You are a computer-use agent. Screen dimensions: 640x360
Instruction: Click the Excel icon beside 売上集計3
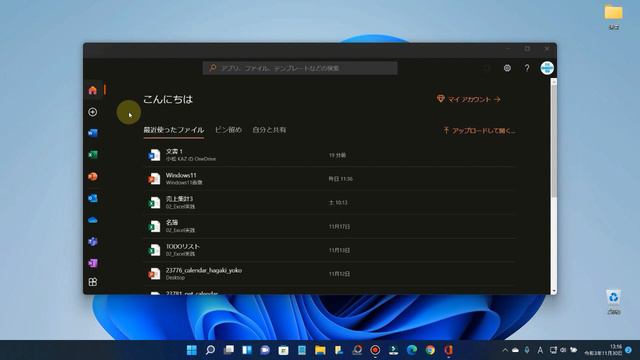coord(154,202)
